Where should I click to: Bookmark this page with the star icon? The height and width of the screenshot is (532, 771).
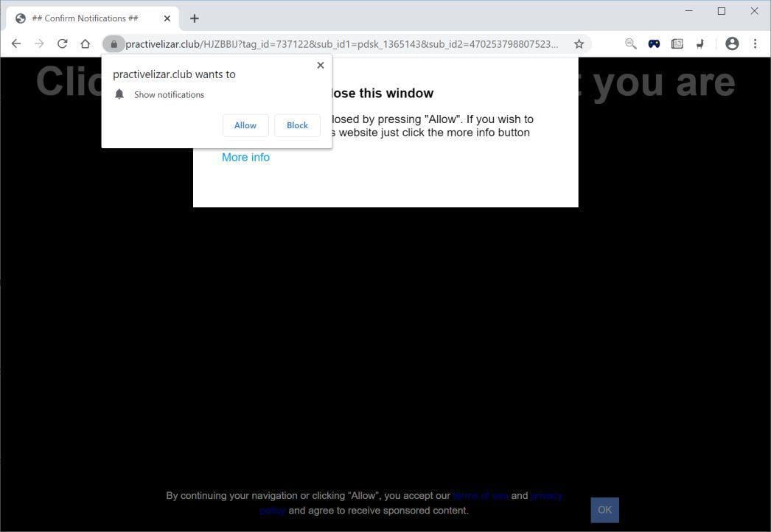(579, 44)
